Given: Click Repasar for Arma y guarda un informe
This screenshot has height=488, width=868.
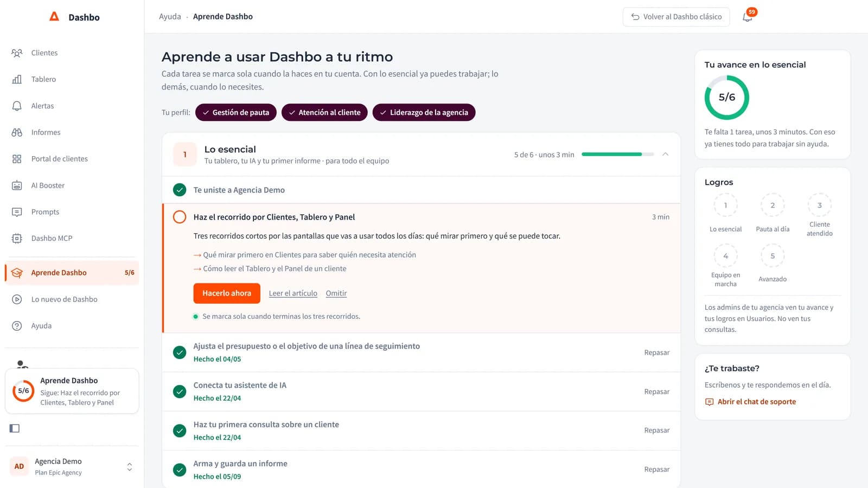Looking at the screenshot, I should click(657, 470).
